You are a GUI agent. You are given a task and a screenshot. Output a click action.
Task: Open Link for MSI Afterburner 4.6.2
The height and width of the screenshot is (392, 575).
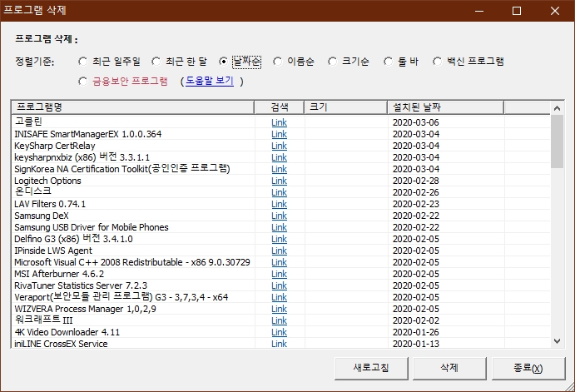click(279, 275)
